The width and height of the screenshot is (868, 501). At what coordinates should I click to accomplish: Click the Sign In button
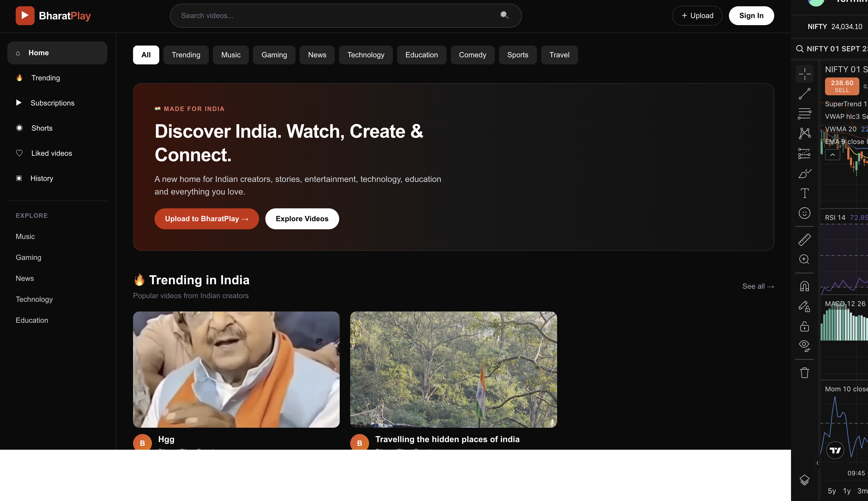click(x=751, y=15)
